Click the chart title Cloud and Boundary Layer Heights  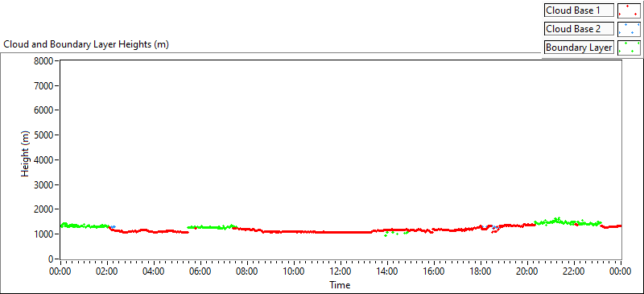(x=86, y=45)
